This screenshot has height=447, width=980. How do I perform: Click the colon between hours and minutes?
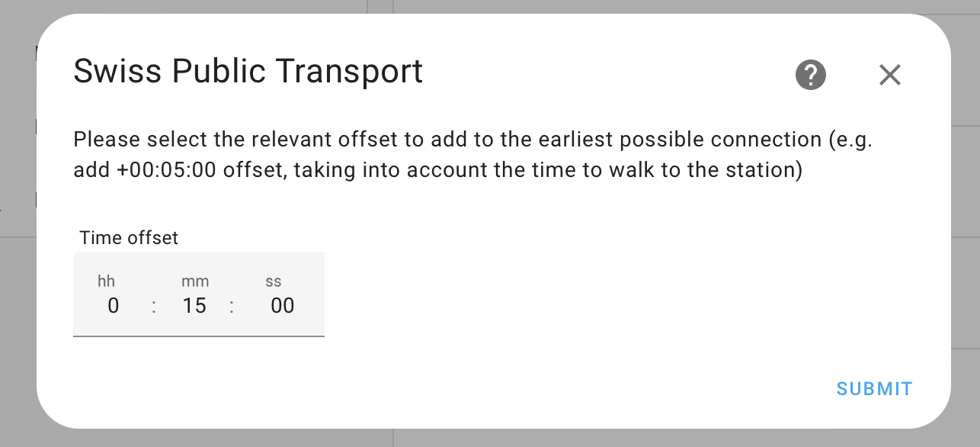(x=154, y=305)
